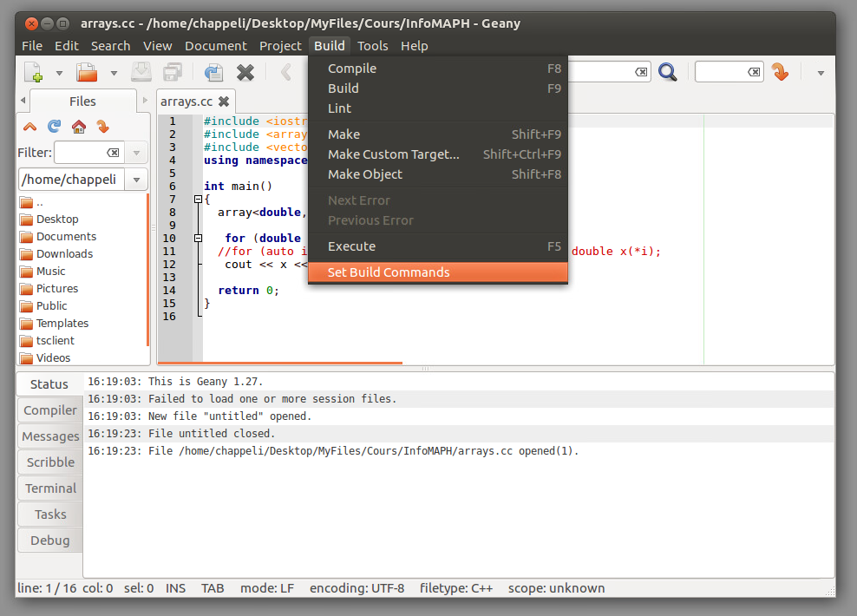
Task: Select the Templates folder
Action: (83, 324)
